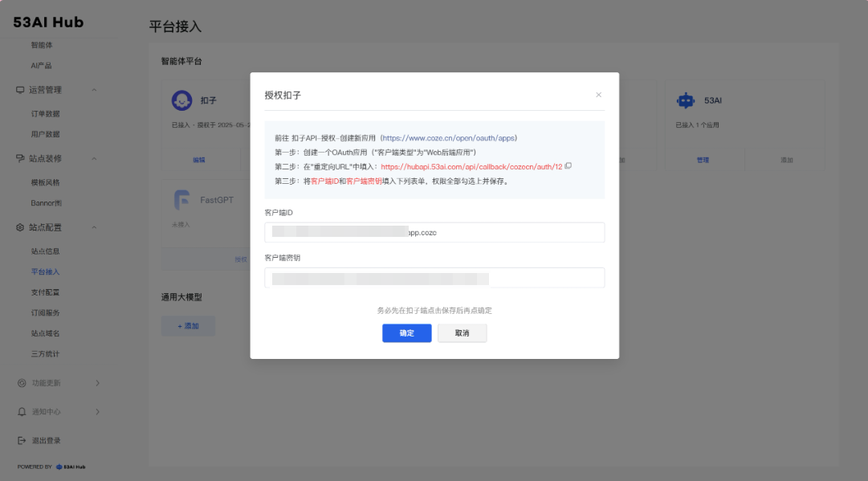Click the 运营管理 monitor icon
868x481 pixels.
coord(20,90)
